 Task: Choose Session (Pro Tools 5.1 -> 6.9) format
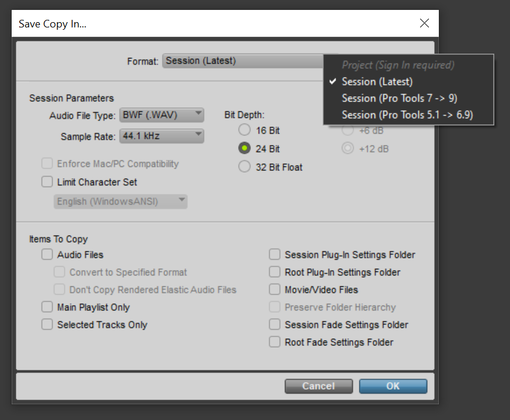click(407, 115)
